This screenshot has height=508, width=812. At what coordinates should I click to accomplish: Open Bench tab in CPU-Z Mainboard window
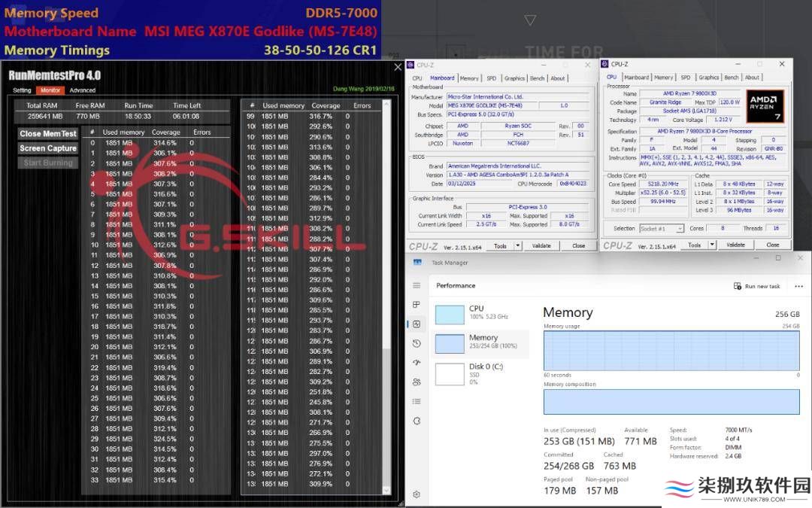tap(537, 78)
